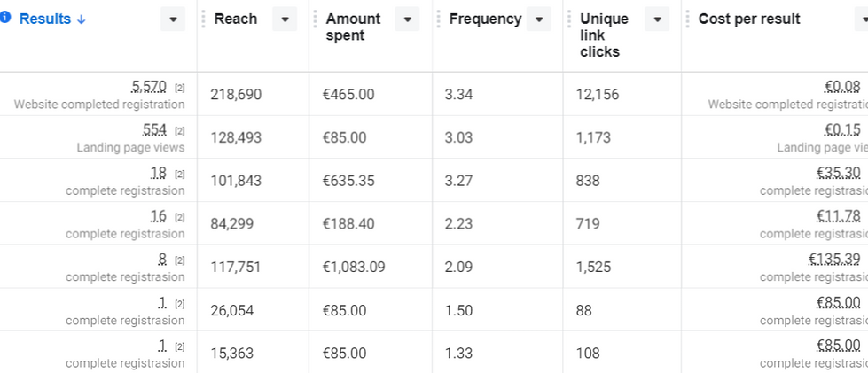Screen dimensions: 868x373
Task: Click the footnote marker beside 18 results
Action: pos(180,174)
